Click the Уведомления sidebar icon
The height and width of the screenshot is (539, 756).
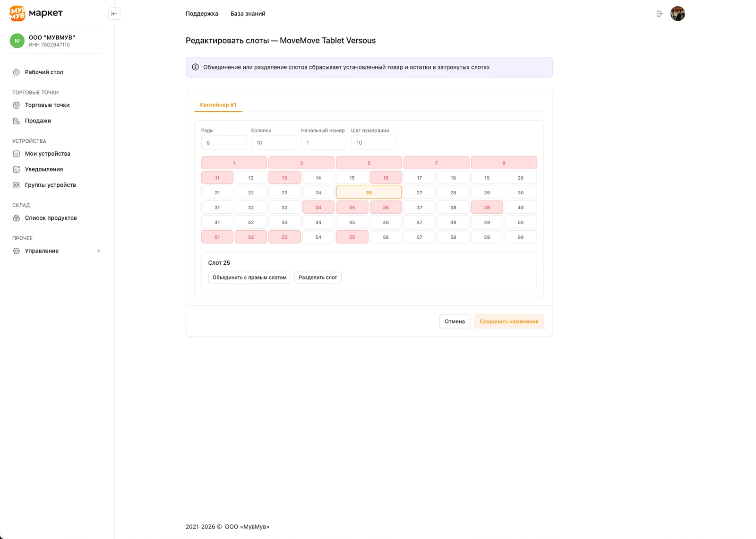point(17,169)
